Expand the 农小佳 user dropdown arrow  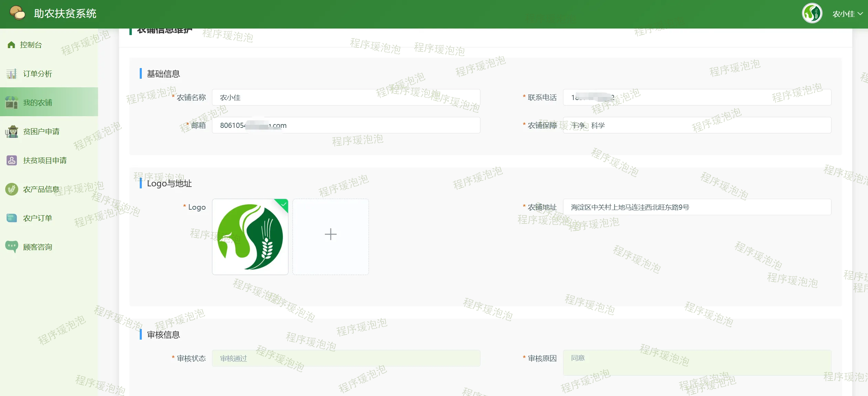pos(860,14)
